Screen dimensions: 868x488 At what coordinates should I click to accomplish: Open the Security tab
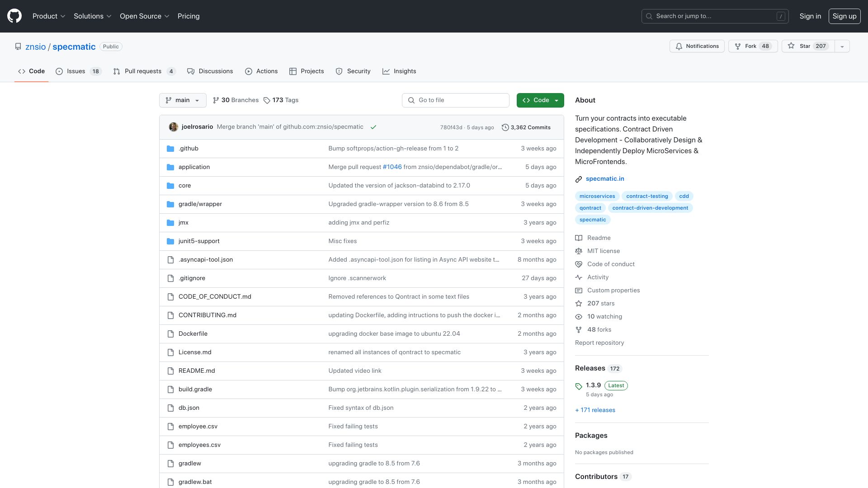click(x=353, y=71)
